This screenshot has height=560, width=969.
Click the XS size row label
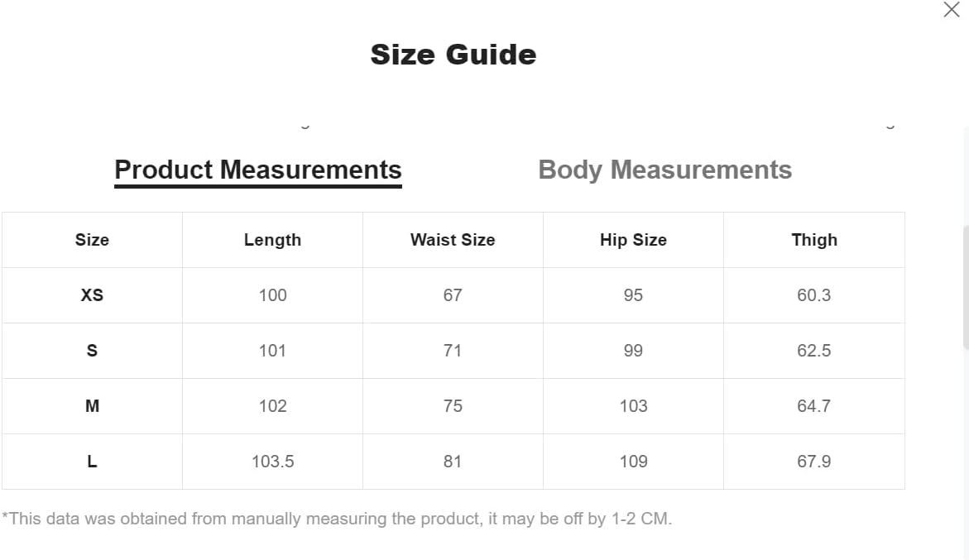click(x=92, y=295)
